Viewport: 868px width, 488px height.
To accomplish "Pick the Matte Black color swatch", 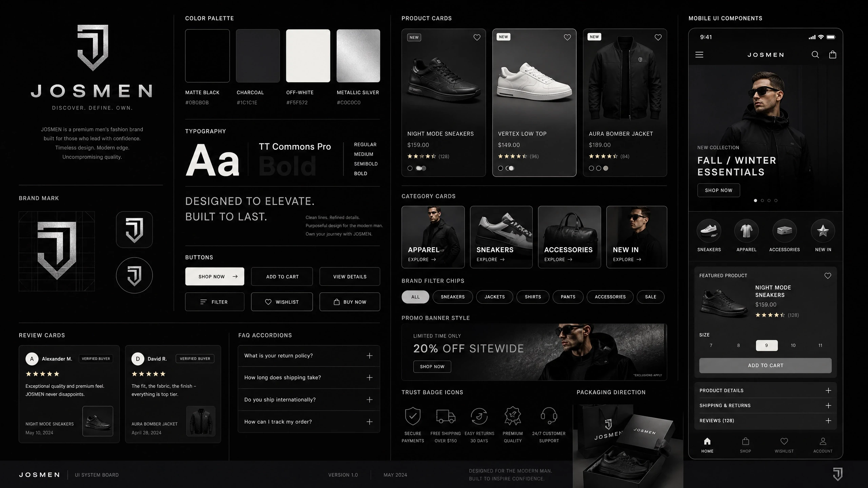I will tap(208, 56).
